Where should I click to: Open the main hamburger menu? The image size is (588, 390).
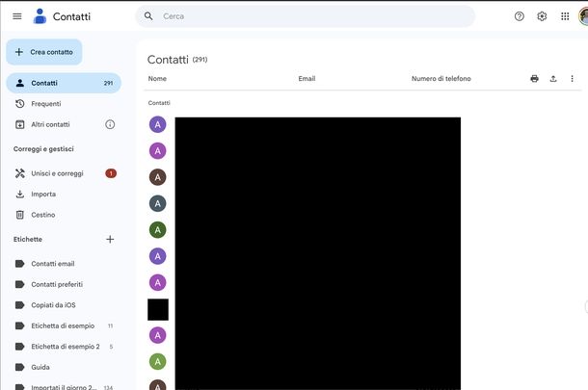17,16
